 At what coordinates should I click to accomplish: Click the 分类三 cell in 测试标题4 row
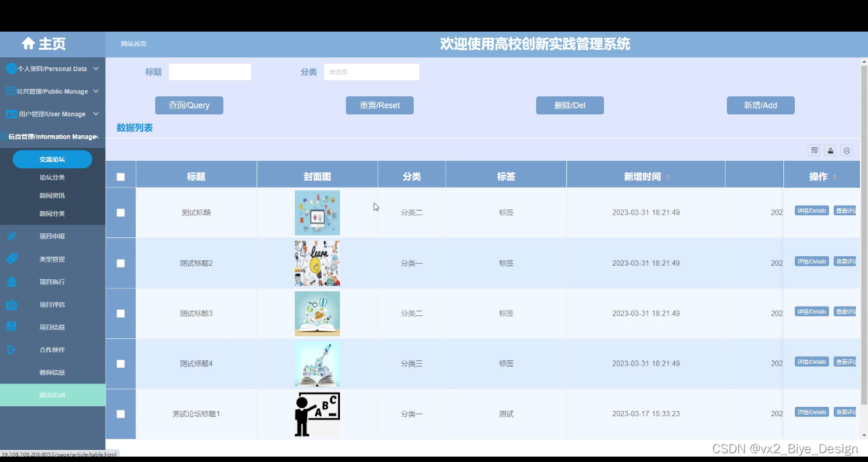click(x=412, y=364)
